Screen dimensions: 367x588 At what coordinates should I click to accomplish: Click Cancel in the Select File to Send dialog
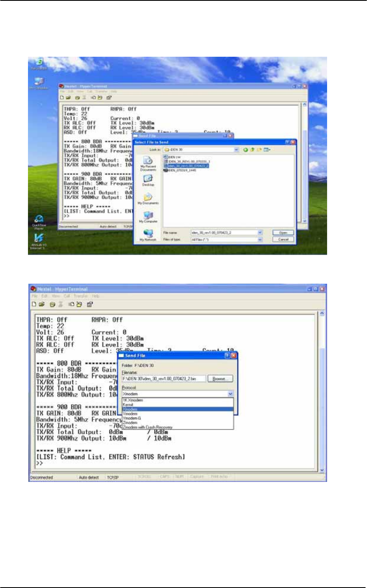pos(283,239)
